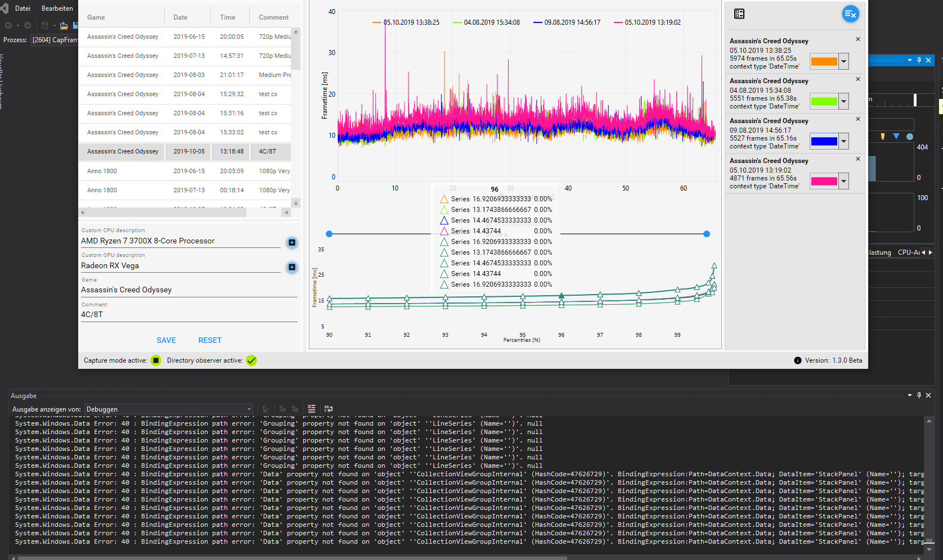The height and width of the screenshot is (560, 943).
Task: Select the record with time 21:01:17
Action: point(185,75)
